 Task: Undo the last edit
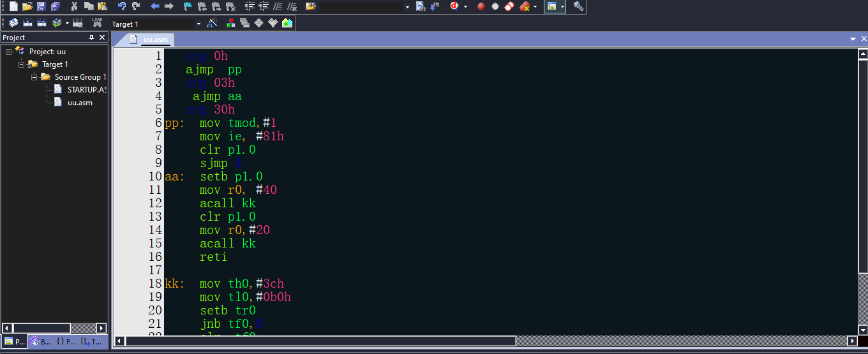point(122,6)
